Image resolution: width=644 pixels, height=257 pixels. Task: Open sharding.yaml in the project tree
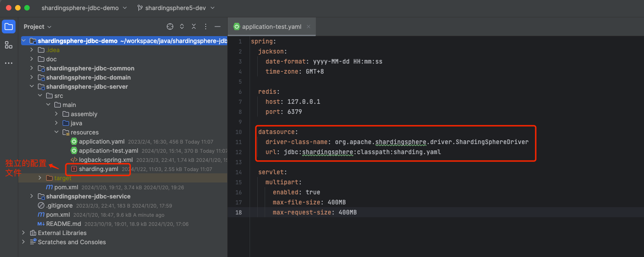(98, 169)
